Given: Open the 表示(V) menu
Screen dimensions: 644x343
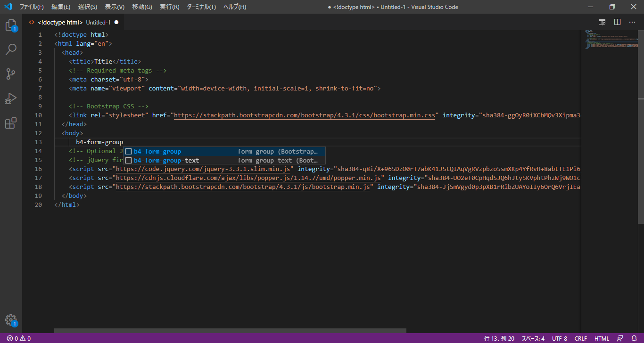Looking at the screenshot, I should point(115,7).
